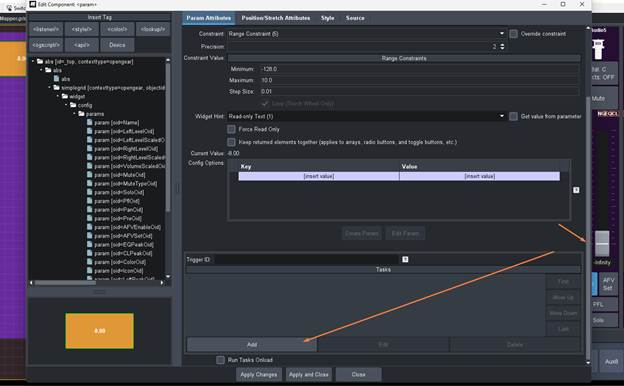Click the Maximum value field
Screen dimensions: 624x386
(x=419, y=80)
